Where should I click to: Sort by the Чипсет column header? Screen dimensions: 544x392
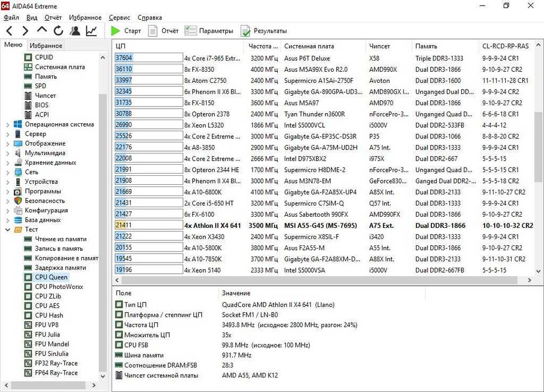point(389,46)
